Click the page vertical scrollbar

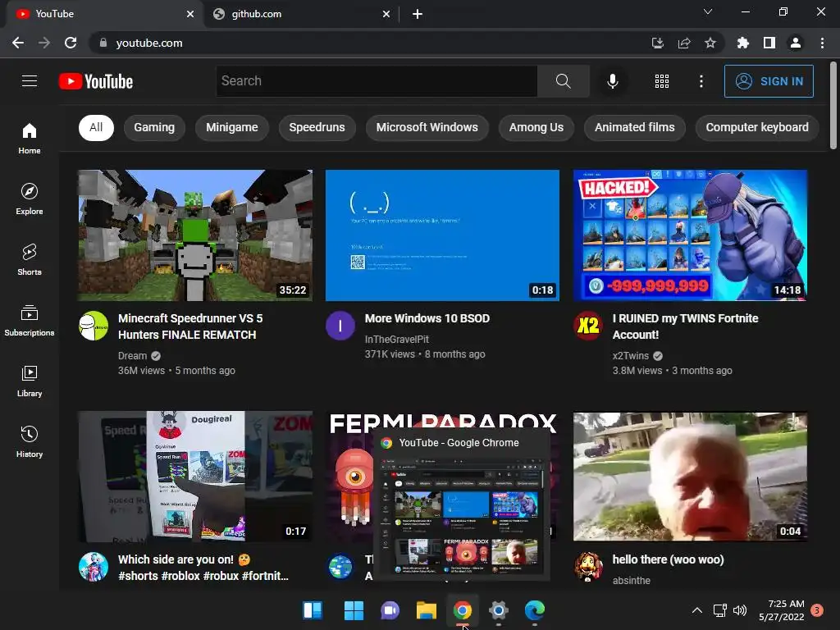point(833,104)
